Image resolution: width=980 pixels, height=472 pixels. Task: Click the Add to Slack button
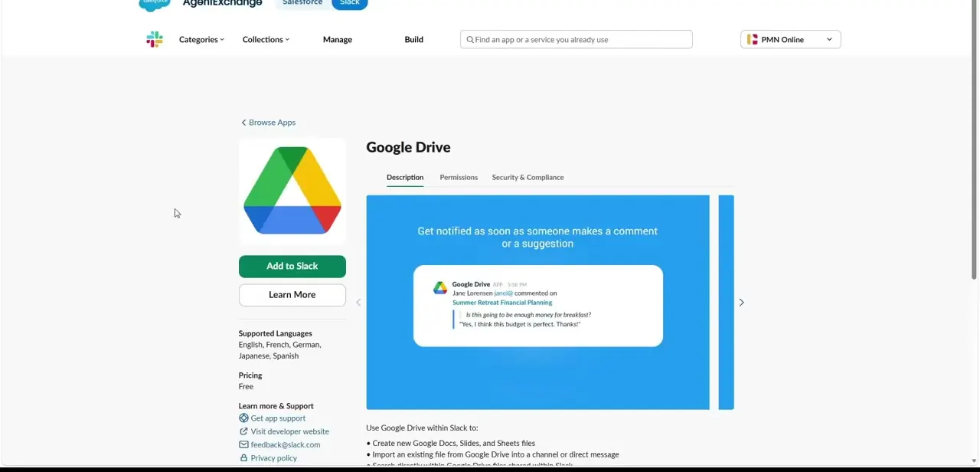pyautogui.click(x=292, y=266)
